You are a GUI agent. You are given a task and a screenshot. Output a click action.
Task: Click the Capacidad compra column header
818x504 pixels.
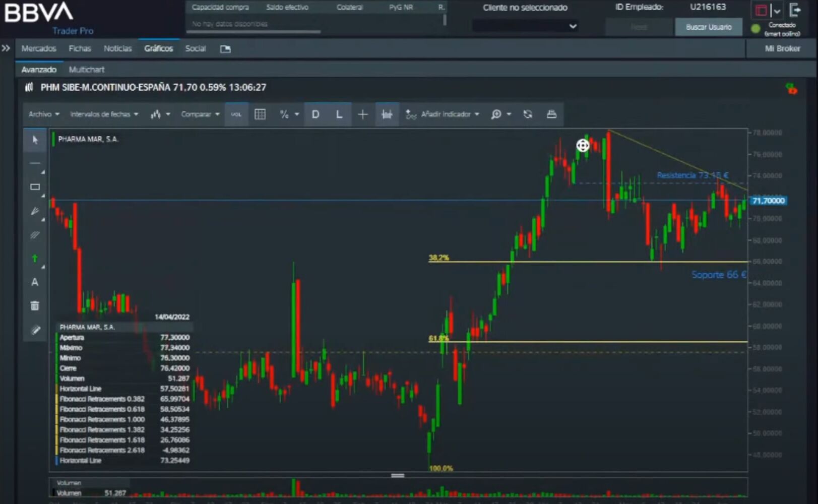point(220,7)
